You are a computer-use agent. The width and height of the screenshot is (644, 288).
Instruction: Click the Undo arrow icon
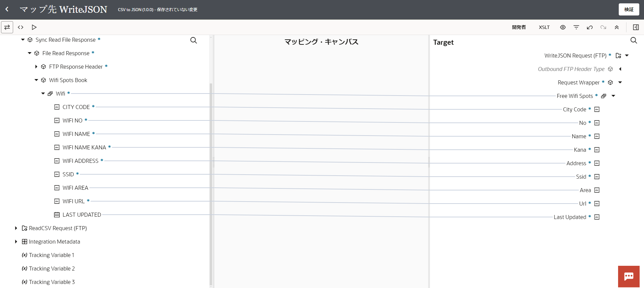[589, 27]
